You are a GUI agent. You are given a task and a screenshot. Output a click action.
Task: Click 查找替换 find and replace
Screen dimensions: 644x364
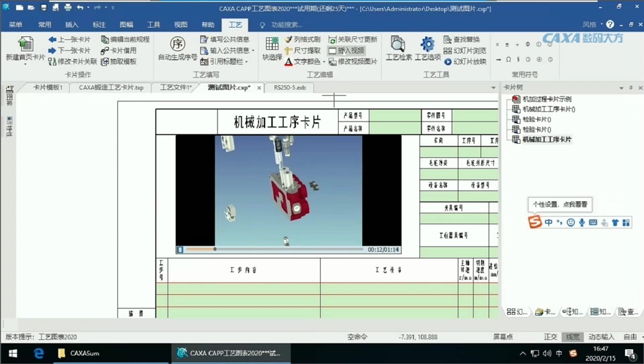click(462, 40)
